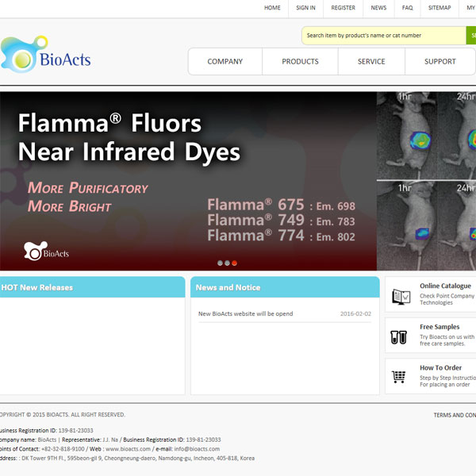This screenshot has height=476, width=476.
Task: Open NEWS in top navigation
Action: [378, 8]
